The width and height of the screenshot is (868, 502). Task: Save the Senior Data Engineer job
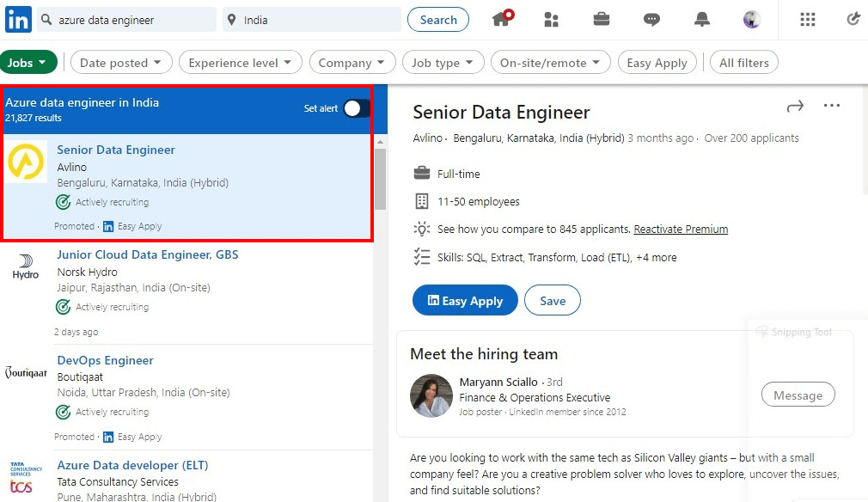pyautogui.click(x=553, y=301)
